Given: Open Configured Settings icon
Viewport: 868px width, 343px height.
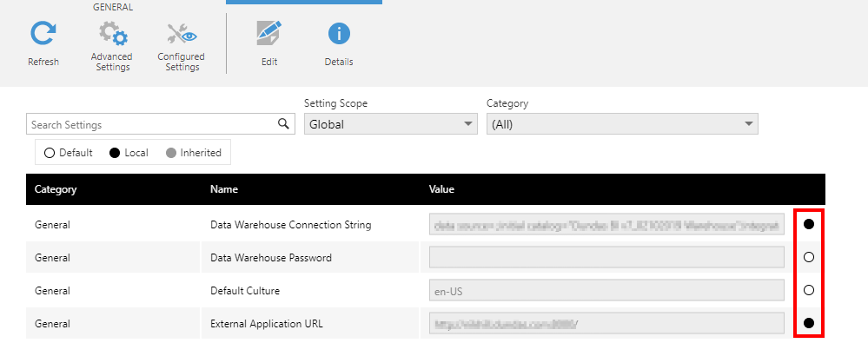Looking at the screenshot, I should (182, 35).
